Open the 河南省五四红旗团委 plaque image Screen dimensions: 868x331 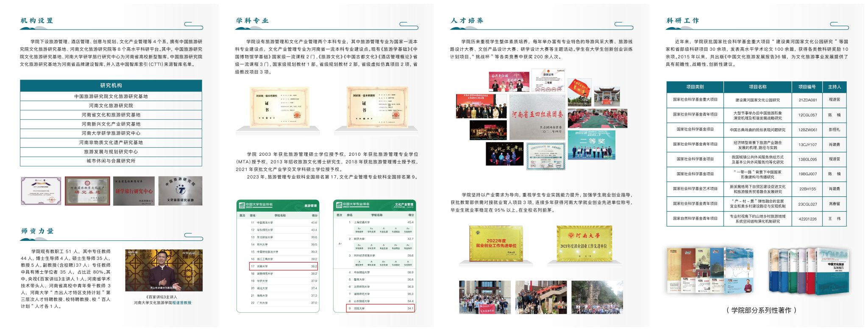tap(537, 116)
